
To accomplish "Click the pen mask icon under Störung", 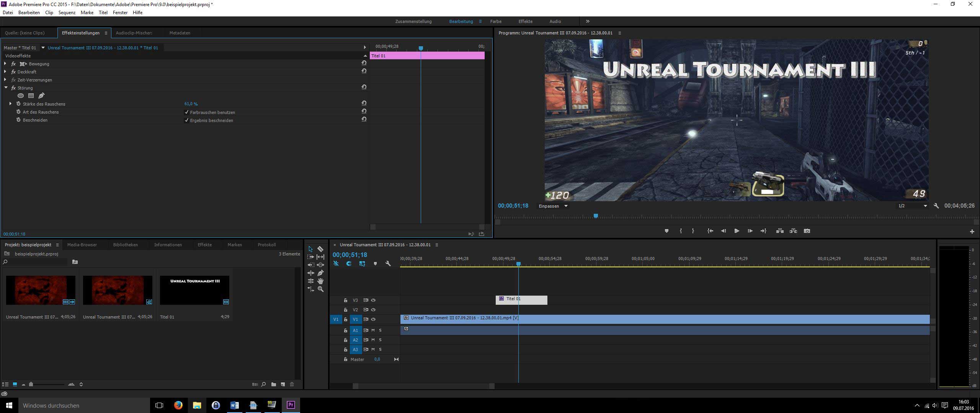I will coord(41,96).
